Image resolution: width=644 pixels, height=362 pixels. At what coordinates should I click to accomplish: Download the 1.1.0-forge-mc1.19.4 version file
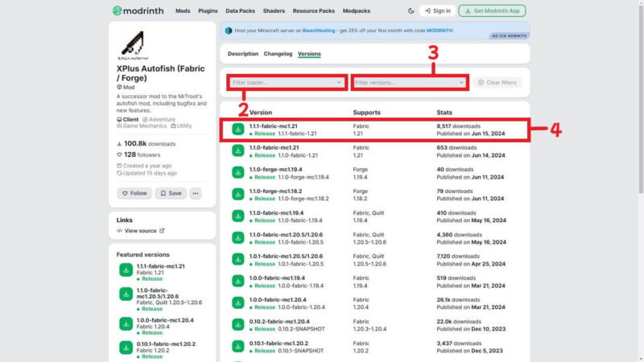(239, 172)
